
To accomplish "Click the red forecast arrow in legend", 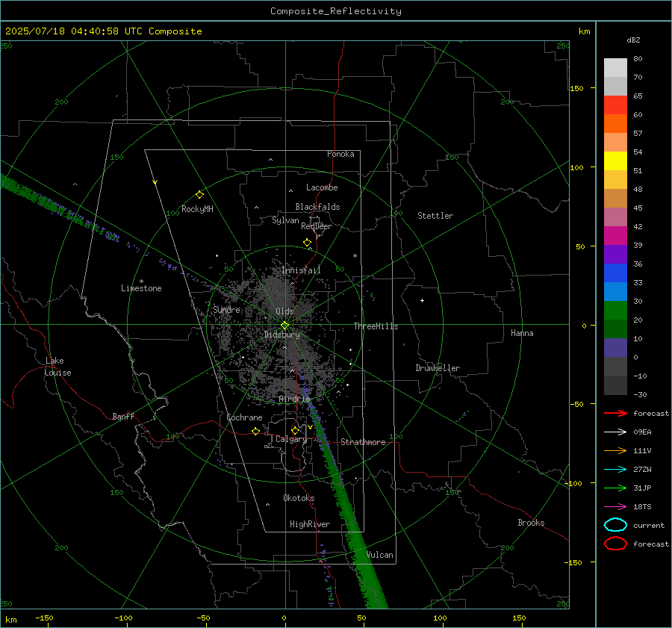I will pyautogui.click(x=615, y=413).
